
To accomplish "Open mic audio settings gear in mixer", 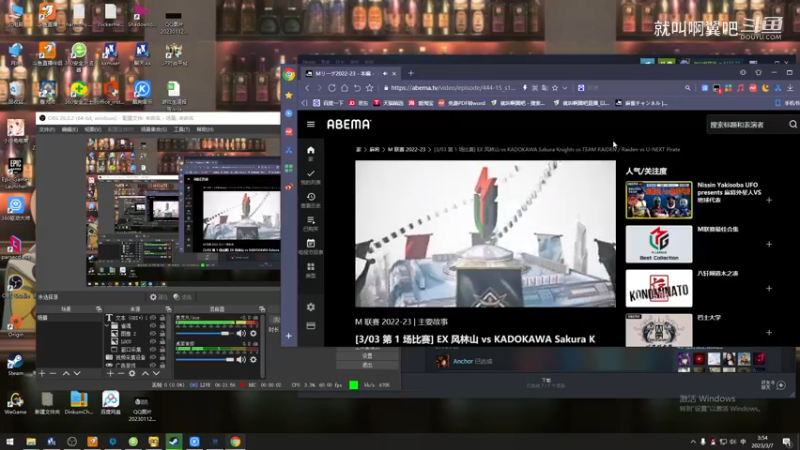I will [253, 334].
